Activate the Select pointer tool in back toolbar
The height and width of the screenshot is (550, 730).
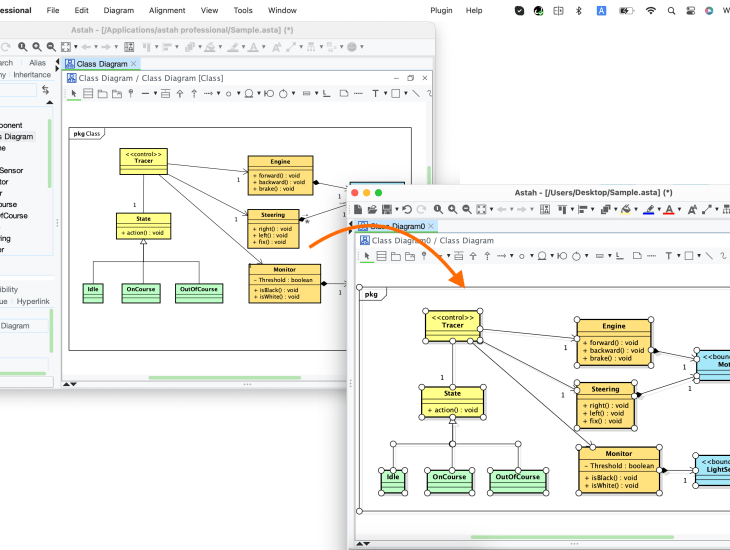pos(73,94)
